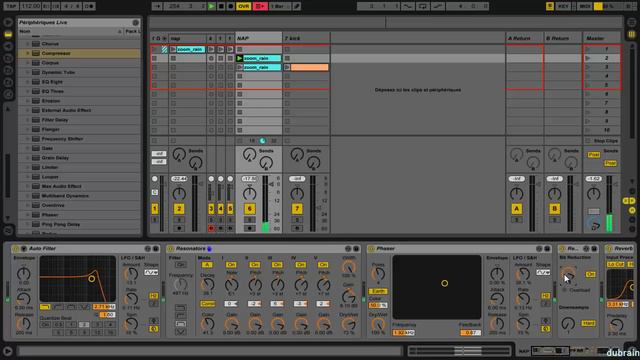Launch the orange clip in 7 kick track

click(x=287, y=67)
